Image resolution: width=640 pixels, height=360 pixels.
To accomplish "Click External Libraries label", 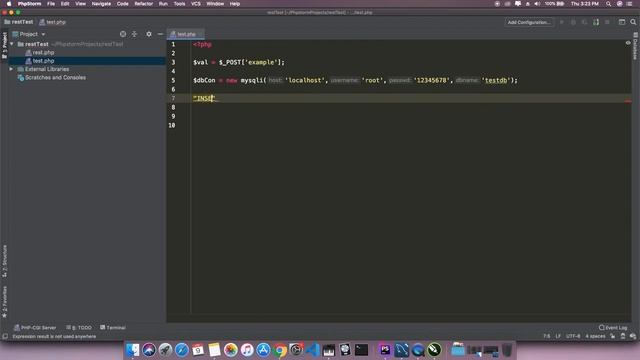I will point(47,69).
